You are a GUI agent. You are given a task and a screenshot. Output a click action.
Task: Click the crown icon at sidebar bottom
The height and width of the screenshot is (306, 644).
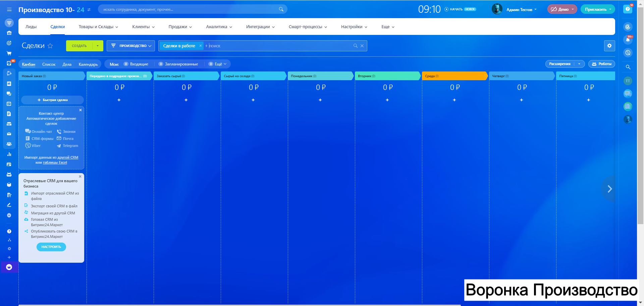[x=9, y=267]
